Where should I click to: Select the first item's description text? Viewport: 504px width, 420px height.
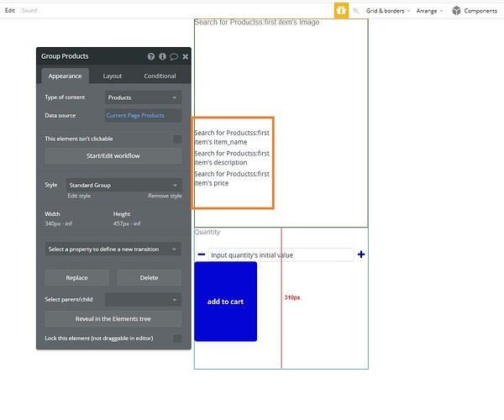pos(232,158)
